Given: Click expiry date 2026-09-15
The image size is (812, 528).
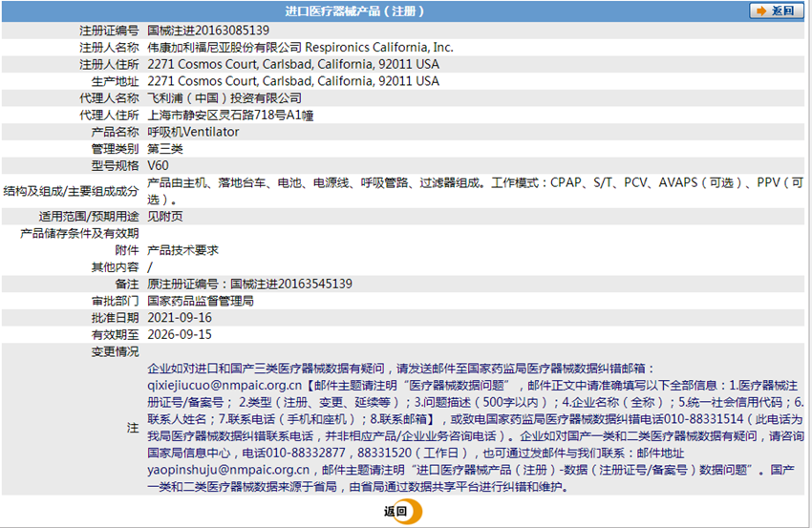Looking at the screenshot, I should point(180,335).
